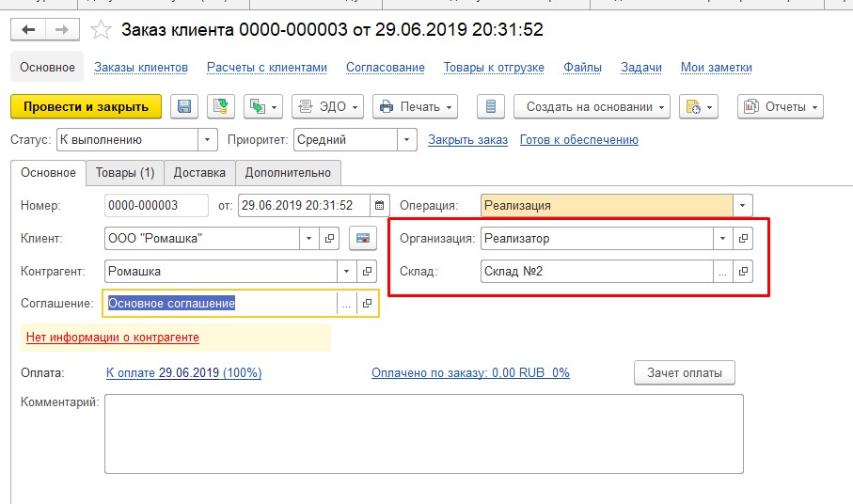Click Провести и закрыть button
The width and height of the screenshot is (853, 504).
click(86, 106)
